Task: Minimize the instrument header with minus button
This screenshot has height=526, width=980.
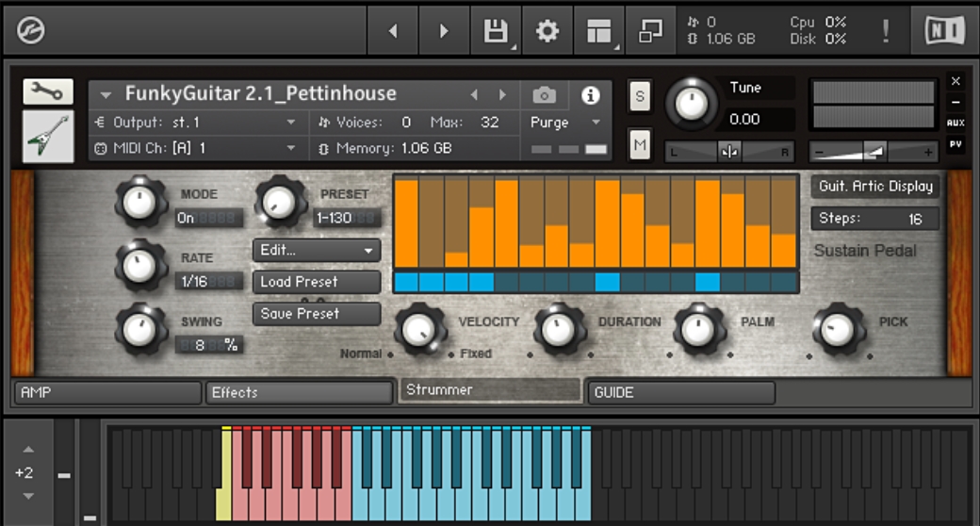Action: (x=955, y=102)
